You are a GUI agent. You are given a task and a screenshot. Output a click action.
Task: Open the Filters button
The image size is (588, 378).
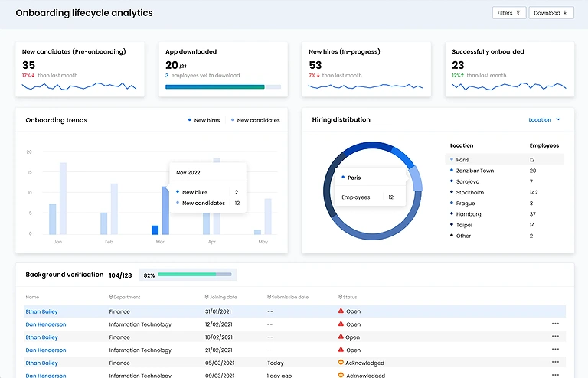coord(509,13)
